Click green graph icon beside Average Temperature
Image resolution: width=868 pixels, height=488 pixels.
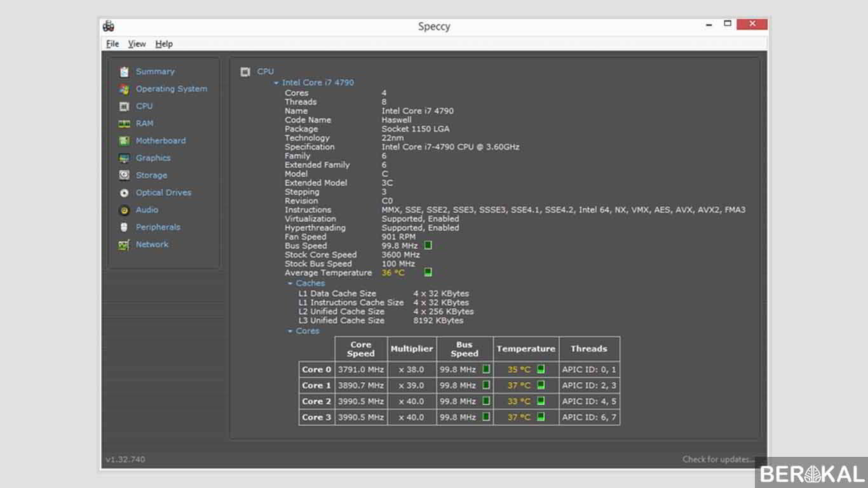coord(428,272)
